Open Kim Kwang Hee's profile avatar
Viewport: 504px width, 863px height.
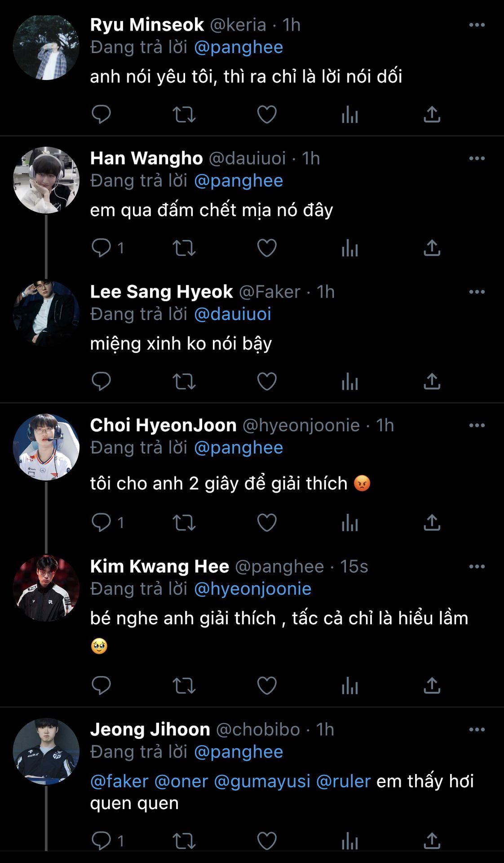(x=46, y=588)
